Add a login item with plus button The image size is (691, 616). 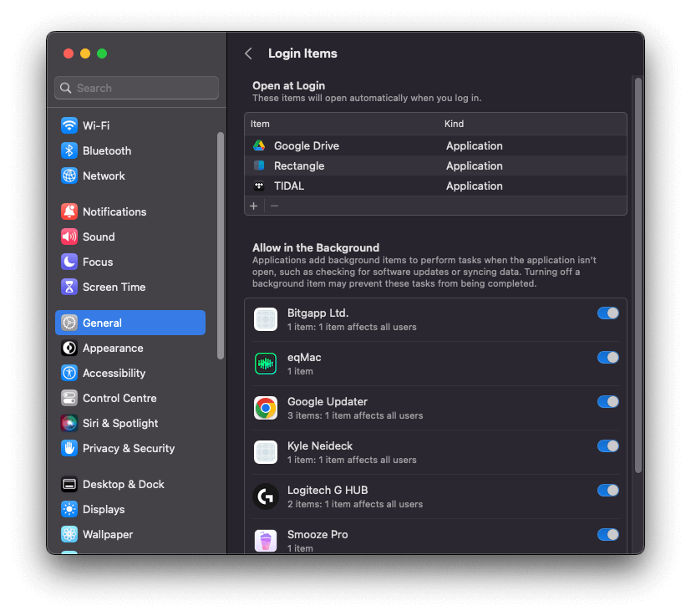pyautogui.click(x=254, y=206)
